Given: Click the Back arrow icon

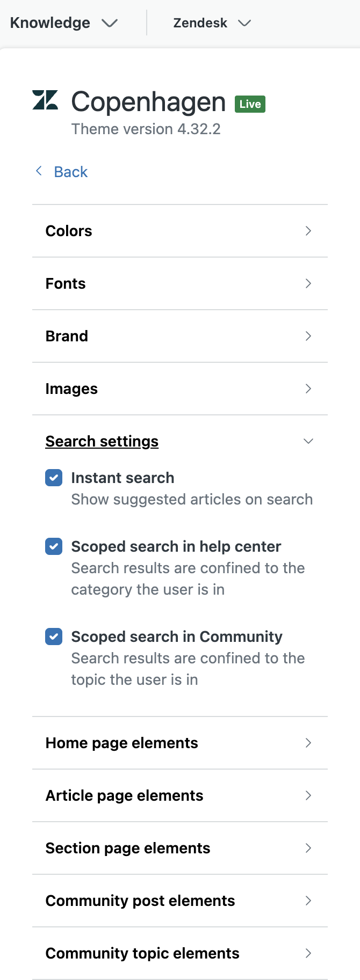Looking at the screenshot, I should tap(39, 171).
